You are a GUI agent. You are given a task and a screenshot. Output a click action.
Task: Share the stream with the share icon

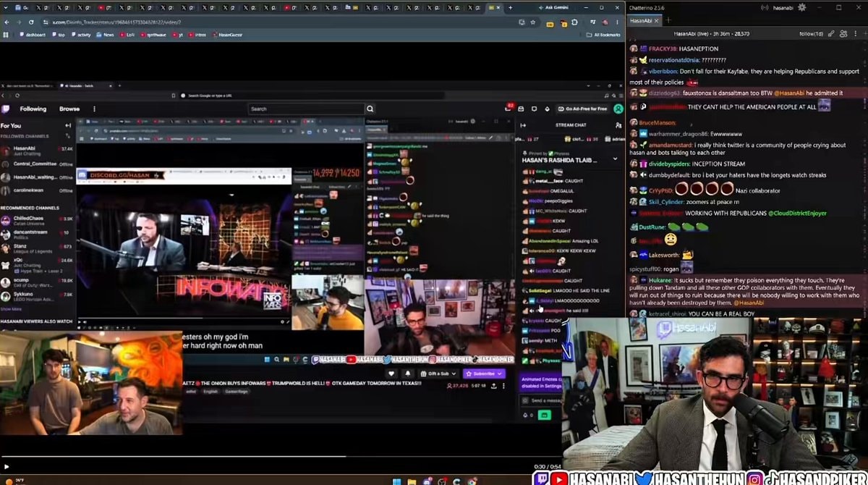(493, 386)
